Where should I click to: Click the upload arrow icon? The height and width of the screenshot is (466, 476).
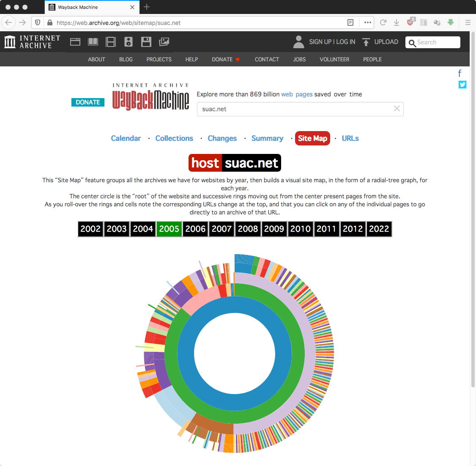click(366, 42)
